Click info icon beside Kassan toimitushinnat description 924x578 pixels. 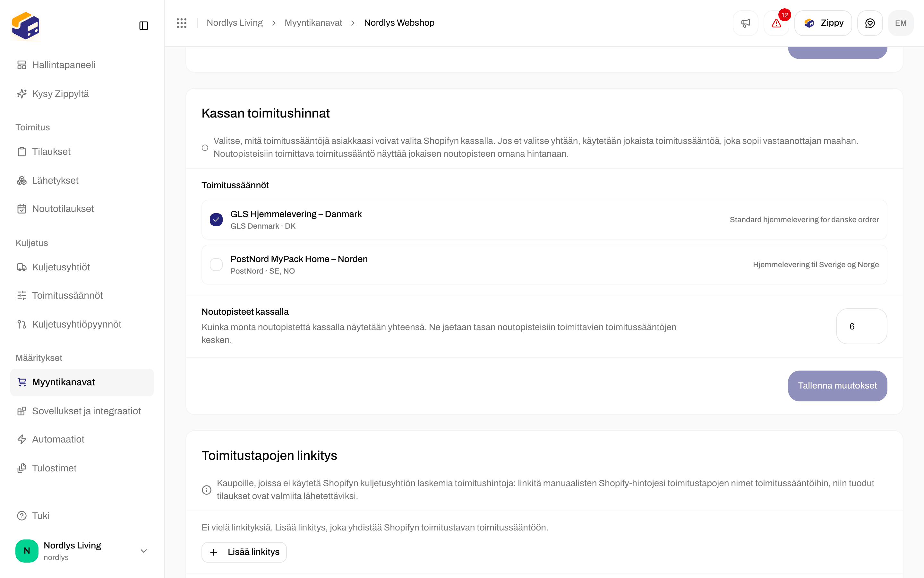coord(205,148)
